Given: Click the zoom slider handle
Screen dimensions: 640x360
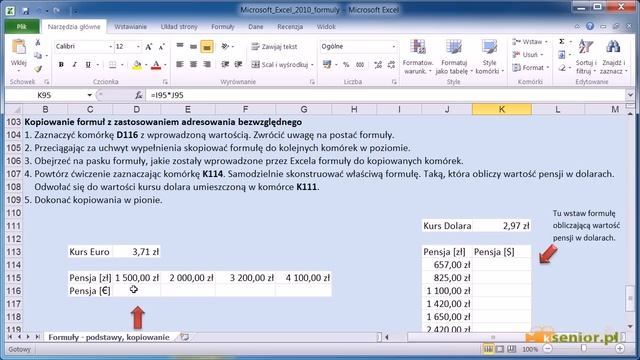Looking at the screenshot, I should click(x=584, y=349).
